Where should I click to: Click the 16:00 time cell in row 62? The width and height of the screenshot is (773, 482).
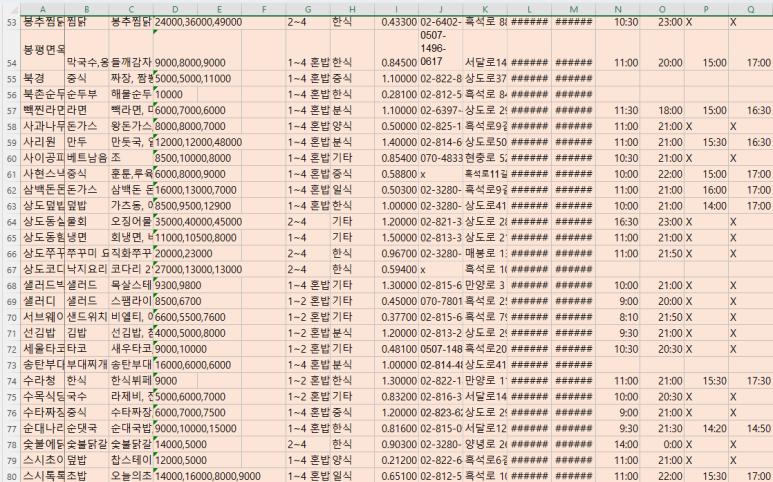coord(706,190)
